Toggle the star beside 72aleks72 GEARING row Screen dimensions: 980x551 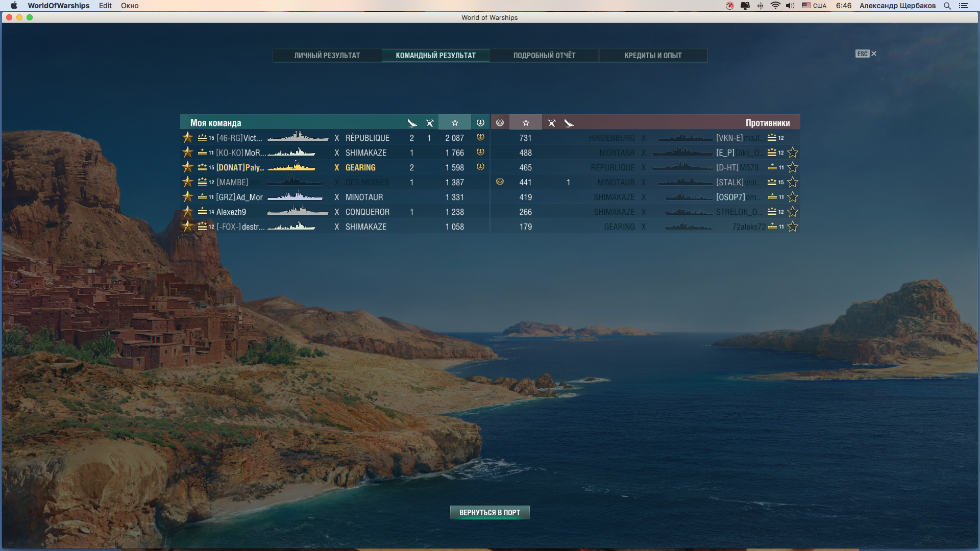793,227
